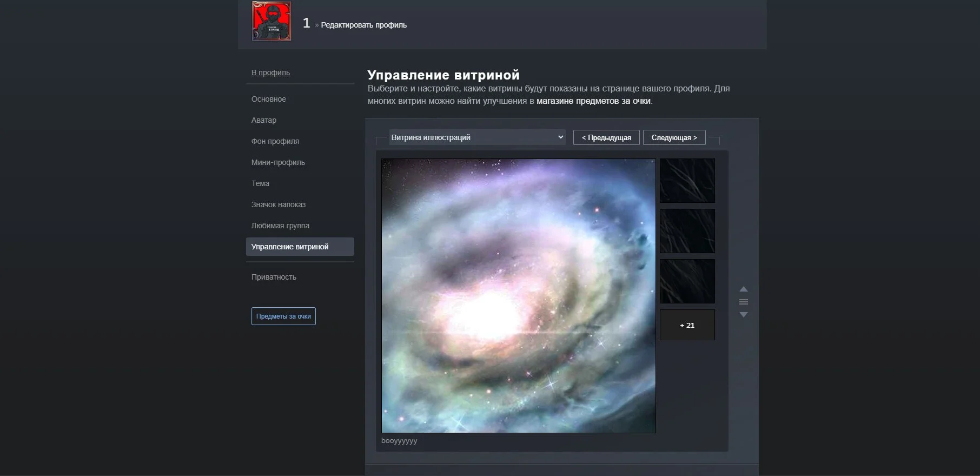
Task: Click the +21 more illustrations tile
Action: click(687, 325)
